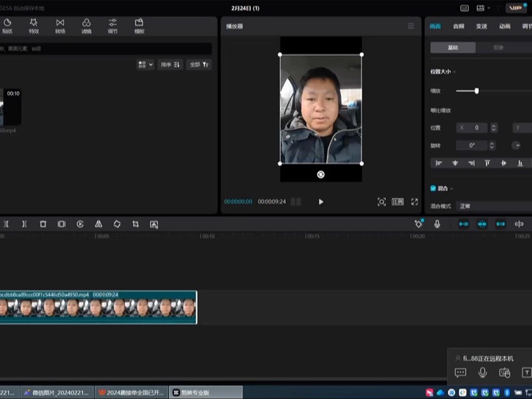
Task: Switch to the Video (画面) tab
Action: point(435,26)
